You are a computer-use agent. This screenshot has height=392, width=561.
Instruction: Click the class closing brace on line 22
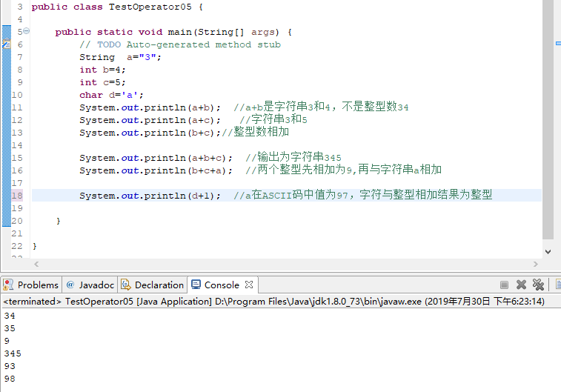click(34, 246)
